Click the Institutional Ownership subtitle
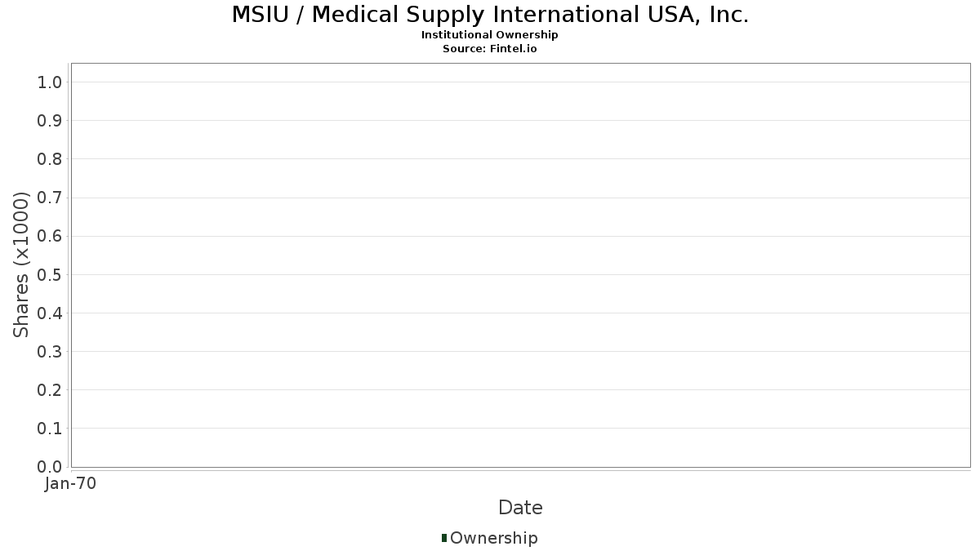The height and width of the screenshot is (551, 980). click(x=490, y=35)
